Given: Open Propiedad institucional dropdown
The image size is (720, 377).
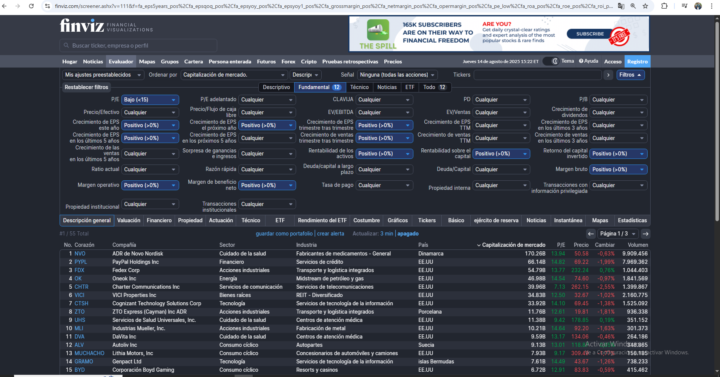Looking at the screenshot, I should [150, 204].
